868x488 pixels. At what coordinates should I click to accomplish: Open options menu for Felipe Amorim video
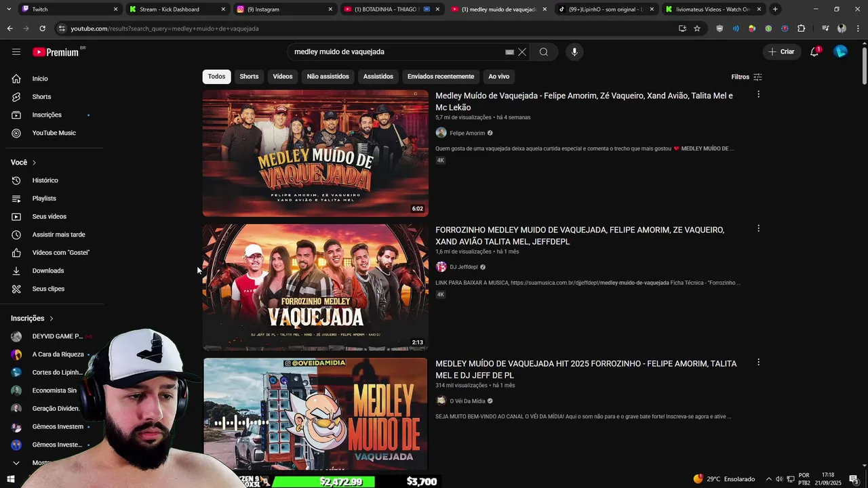(758, 95)
